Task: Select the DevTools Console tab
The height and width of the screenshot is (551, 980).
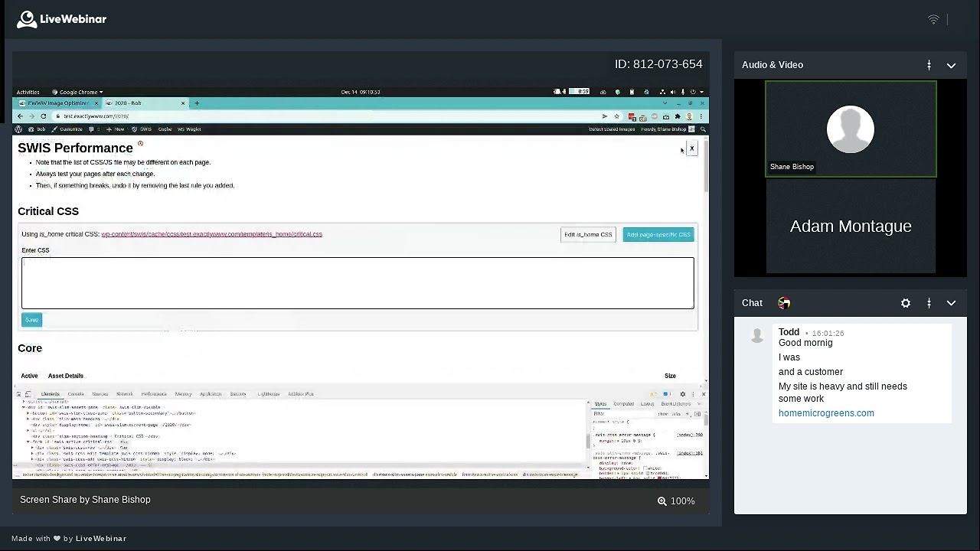Action: point(76,394)
